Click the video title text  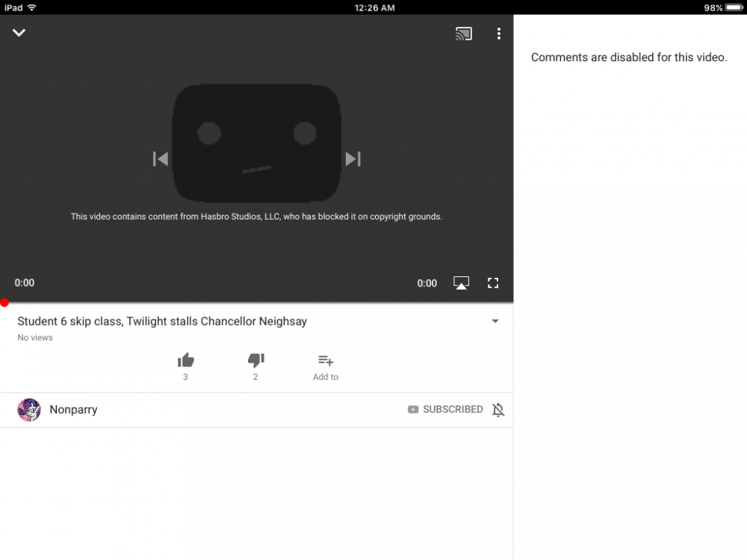162,322
